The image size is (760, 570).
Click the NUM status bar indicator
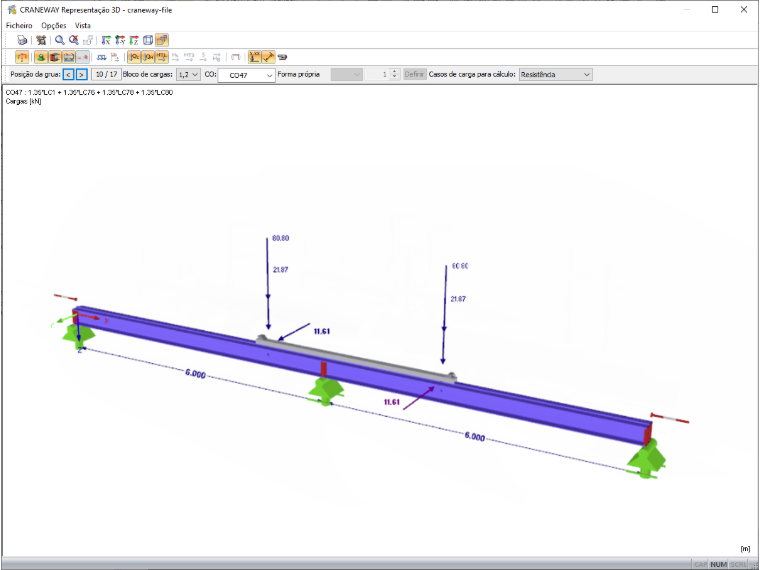[x=718, y=564]
